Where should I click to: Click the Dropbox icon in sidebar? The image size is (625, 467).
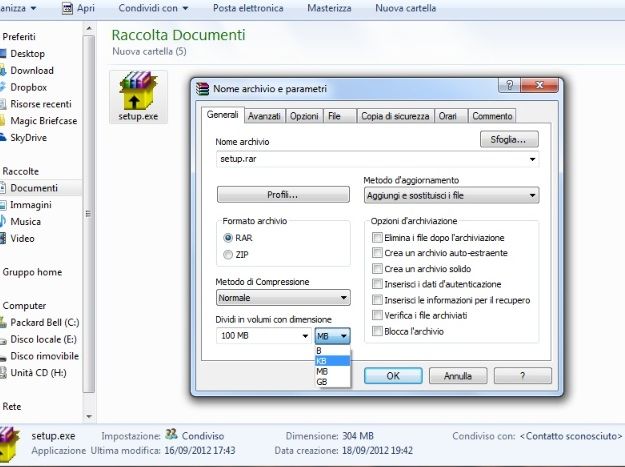[x=4, y=87]
